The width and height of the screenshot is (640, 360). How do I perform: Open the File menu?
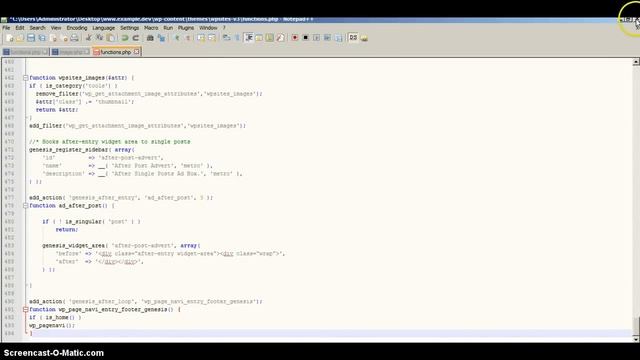coord(6,28)
